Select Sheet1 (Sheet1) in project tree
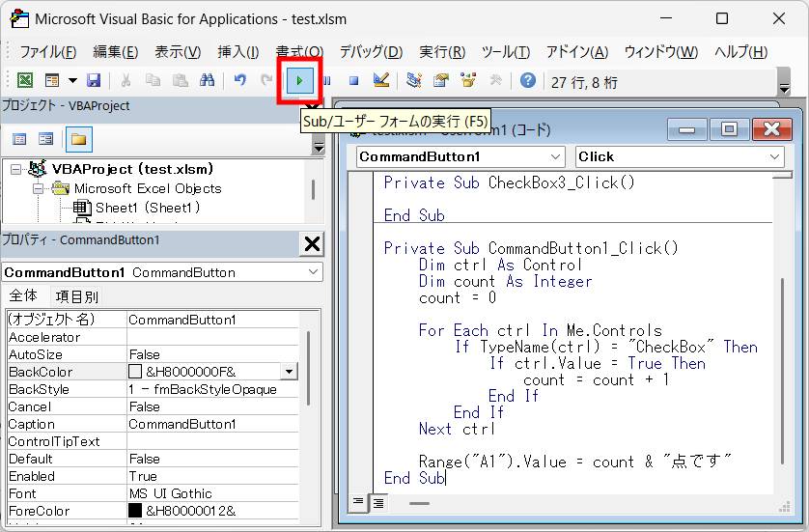Image resolution: width=809 pixels, height=532 pixels. (x=147, y=208)
